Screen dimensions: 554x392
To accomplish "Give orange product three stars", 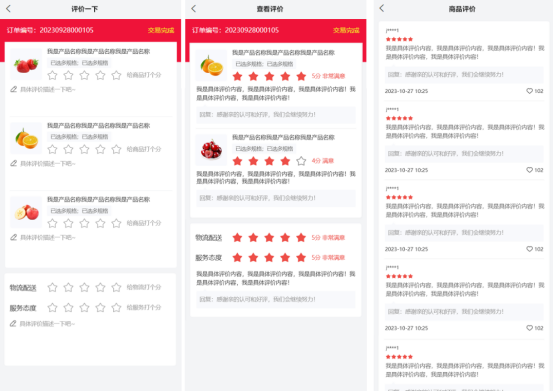I will [x=84, y=149].
